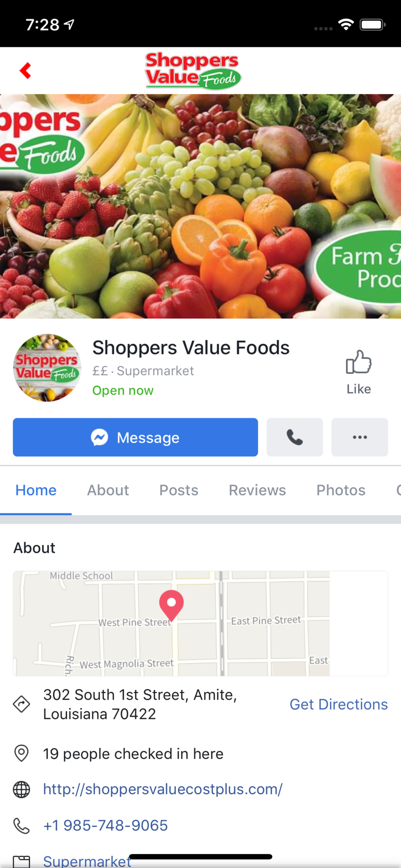This screenshot has width=401, height=868.
Task: Open the map preview near West Magnolia Street
Action: pyautogui.click(x=200, y=623)
